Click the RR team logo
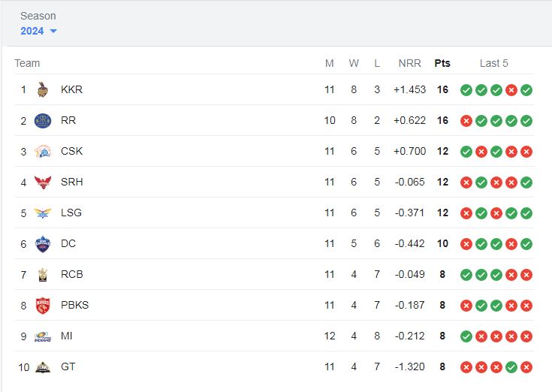This screenshot has width=552, height=392. pyautogui.click(x=43, y=121)
